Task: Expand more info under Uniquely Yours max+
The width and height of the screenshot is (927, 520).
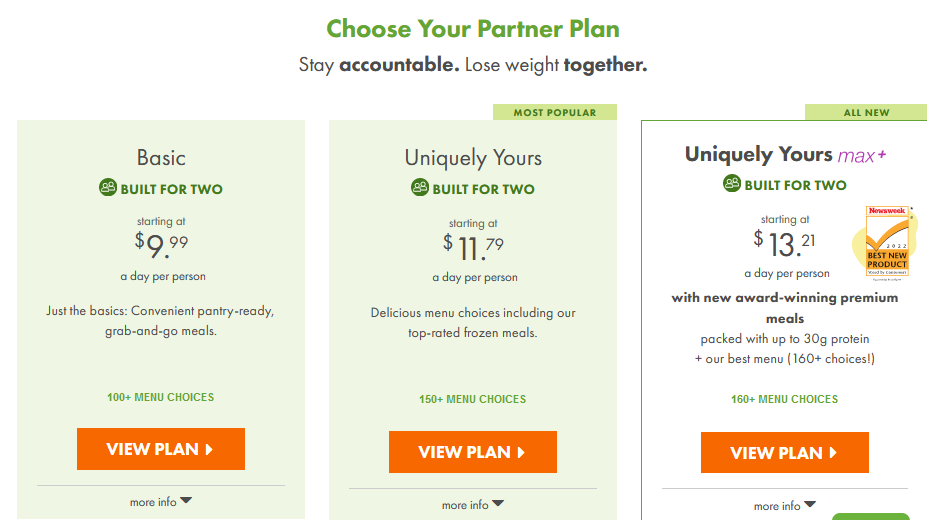Action: pos(785,506)
